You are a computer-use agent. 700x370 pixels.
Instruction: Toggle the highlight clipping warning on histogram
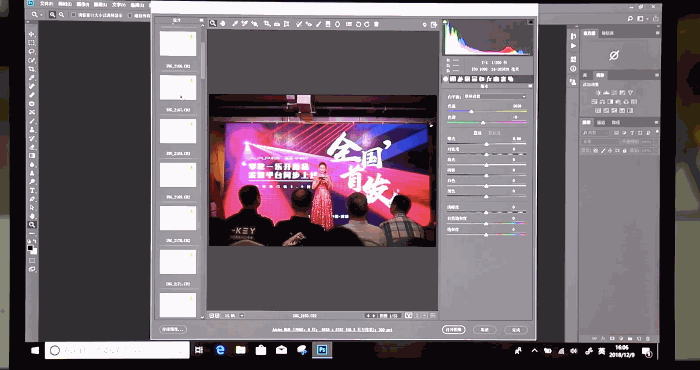tap(530, 21)
